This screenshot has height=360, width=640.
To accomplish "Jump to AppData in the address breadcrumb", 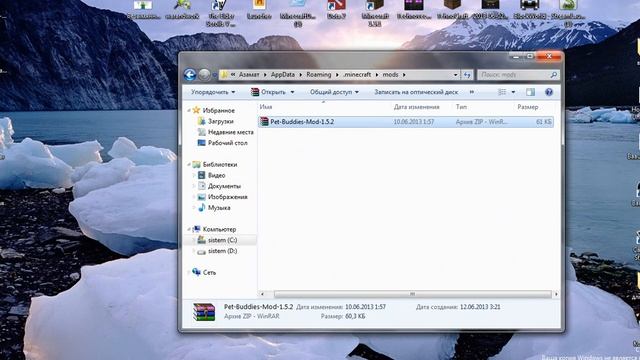I will tap(282, 75).
